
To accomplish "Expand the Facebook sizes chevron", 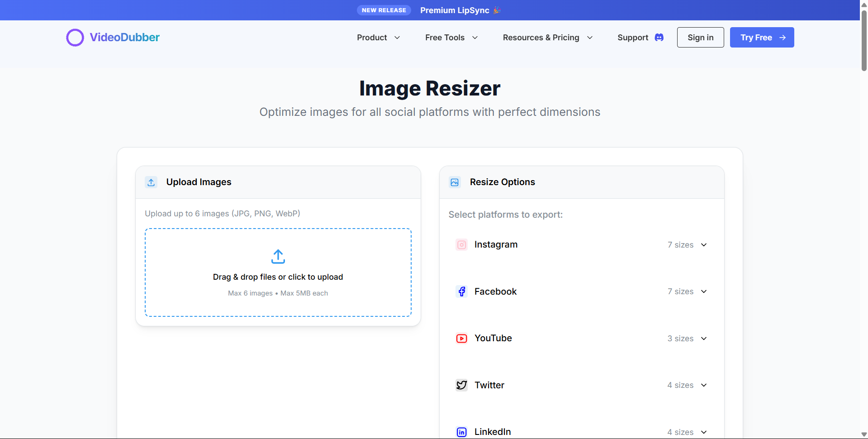I will click(x=704, y=291).
